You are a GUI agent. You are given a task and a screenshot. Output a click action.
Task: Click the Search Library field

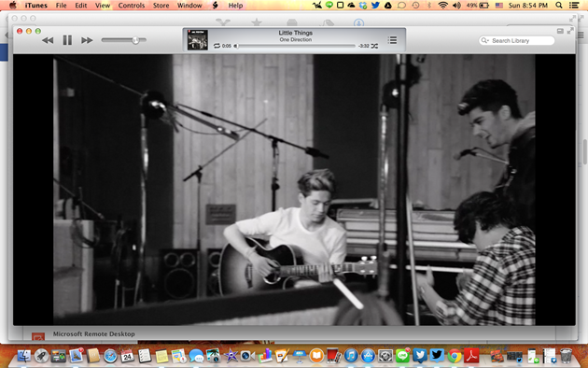point(516,40)
